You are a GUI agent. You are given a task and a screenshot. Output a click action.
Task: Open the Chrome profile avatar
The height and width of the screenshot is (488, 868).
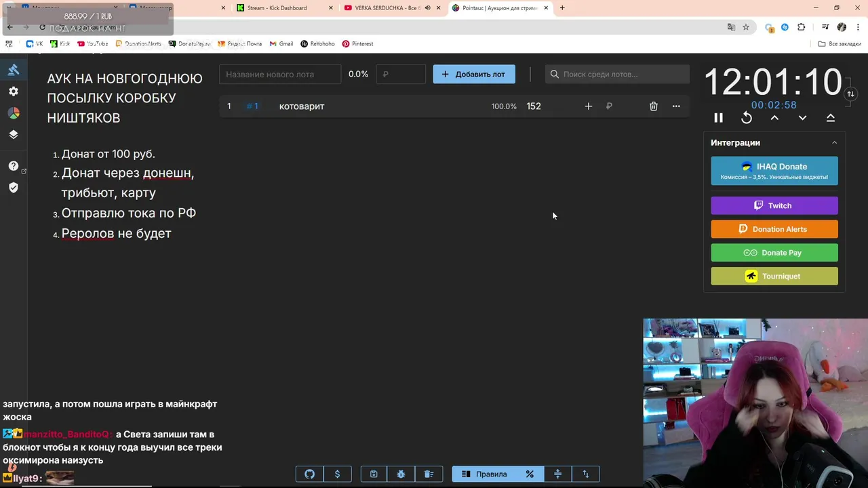(x=842, y=27)
